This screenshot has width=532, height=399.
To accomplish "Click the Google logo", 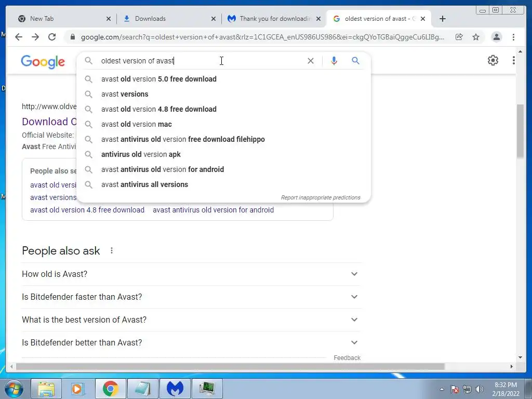I will pyautogui.click(x=43, y=61).
